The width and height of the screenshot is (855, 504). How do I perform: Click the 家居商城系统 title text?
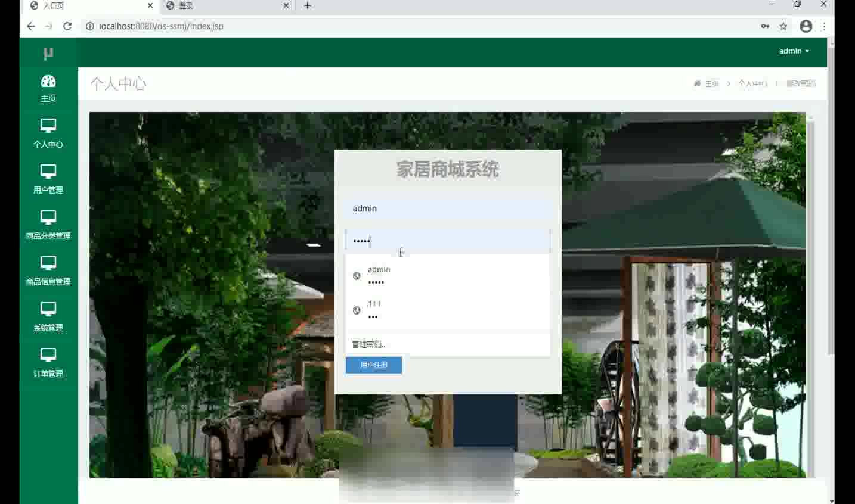click(x=448, y=169)
